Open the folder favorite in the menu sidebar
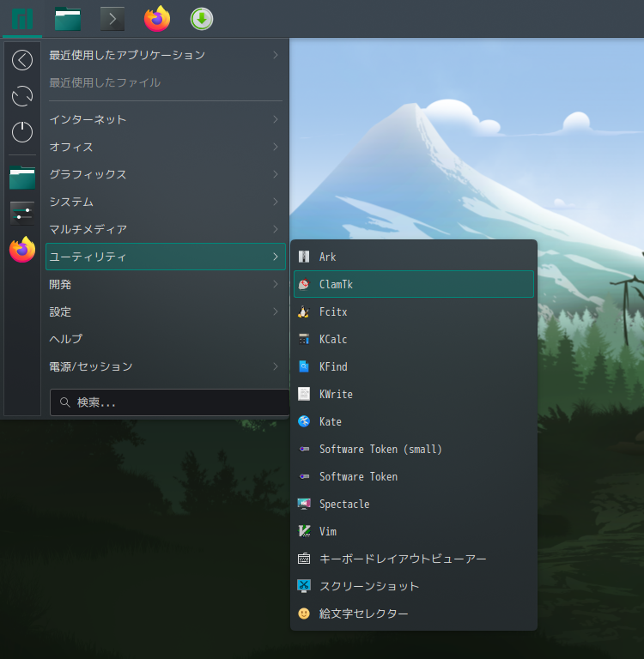This screenshot has height=659, width=644. 22,178
